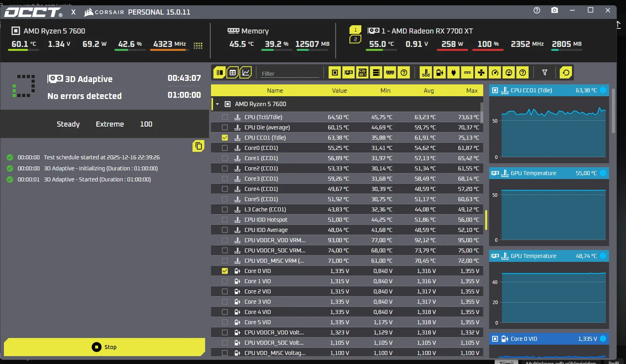Screen dimensions: 626x364
Task: Switch to the table view icon
Action: [x=233, y=73]
